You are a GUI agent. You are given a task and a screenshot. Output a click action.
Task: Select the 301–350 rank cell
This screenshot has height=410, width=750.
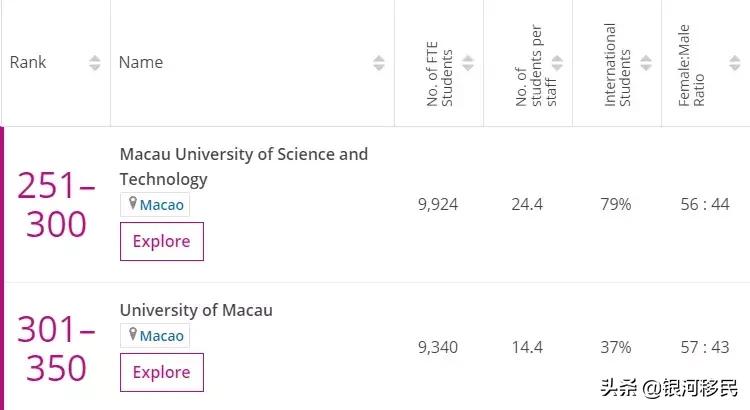coord(56,348)
